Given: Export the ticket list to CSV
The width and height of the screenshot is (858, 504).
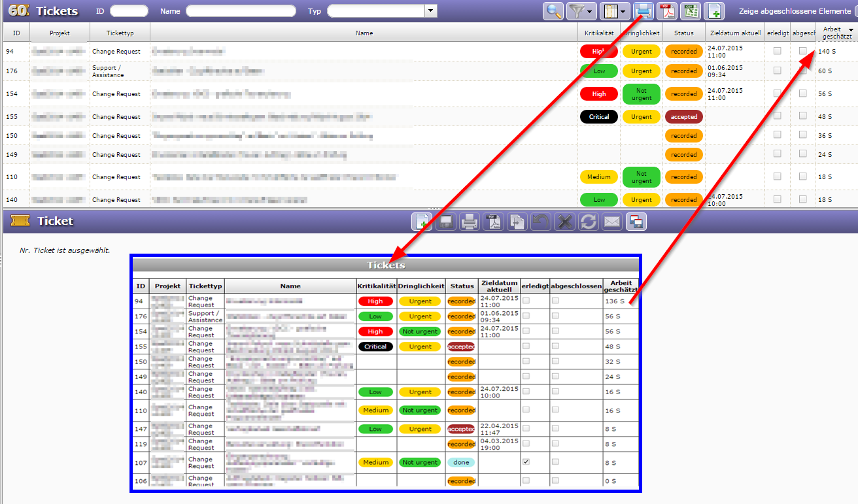Looking at the screenshot, I should click(691, 11).
